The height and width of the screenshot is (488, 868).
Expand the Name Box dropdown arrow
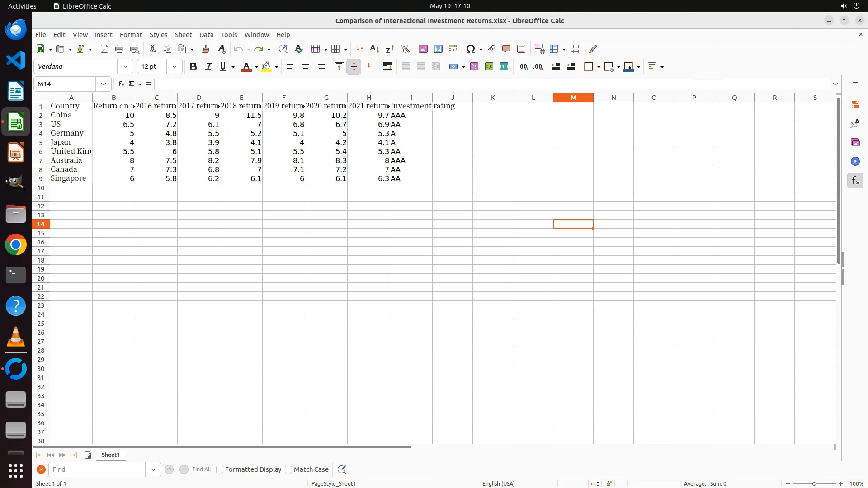pos(104,84)
